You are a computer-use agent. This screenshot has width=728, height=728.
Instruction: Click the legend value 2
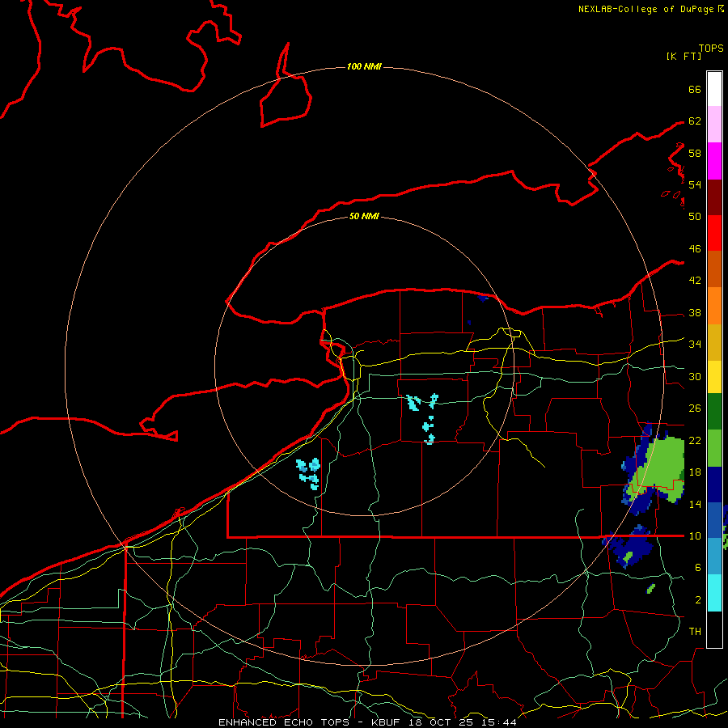click(697, 600)
